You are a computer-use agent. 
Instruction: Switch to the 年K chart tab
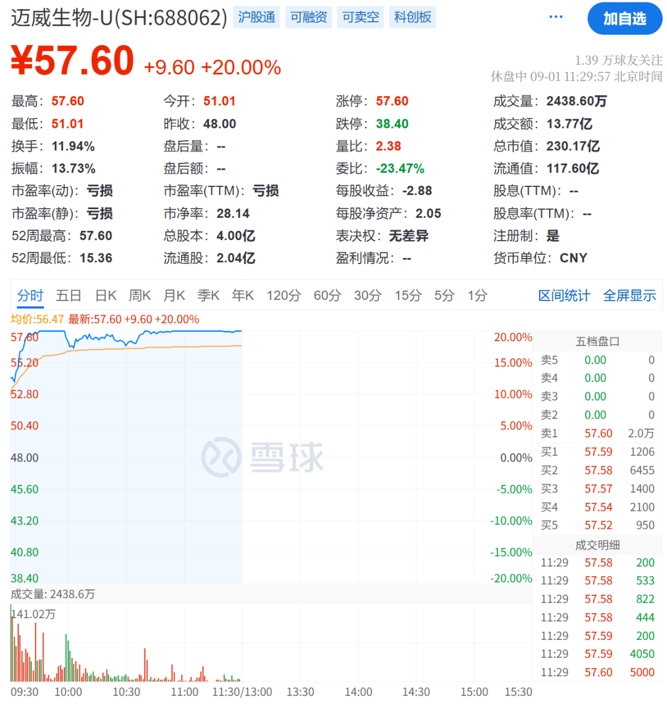coord(243,295)
